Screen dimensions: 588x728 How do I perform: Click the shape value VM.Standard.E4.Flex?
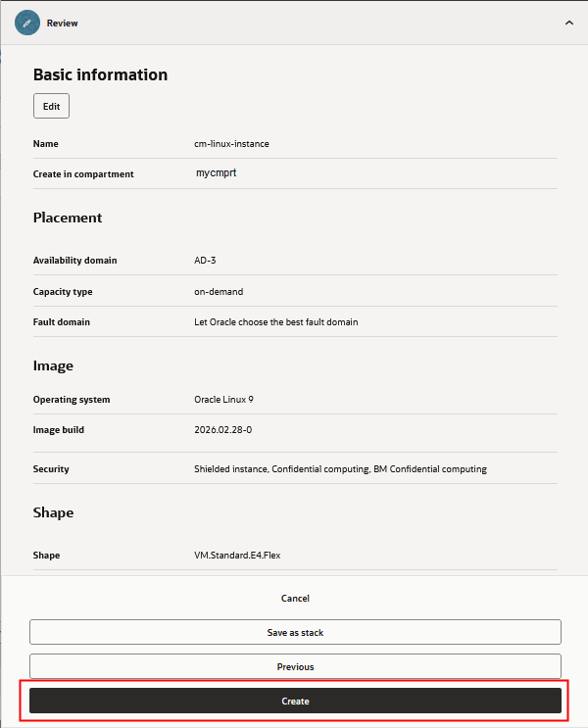[x=237, y=556]
